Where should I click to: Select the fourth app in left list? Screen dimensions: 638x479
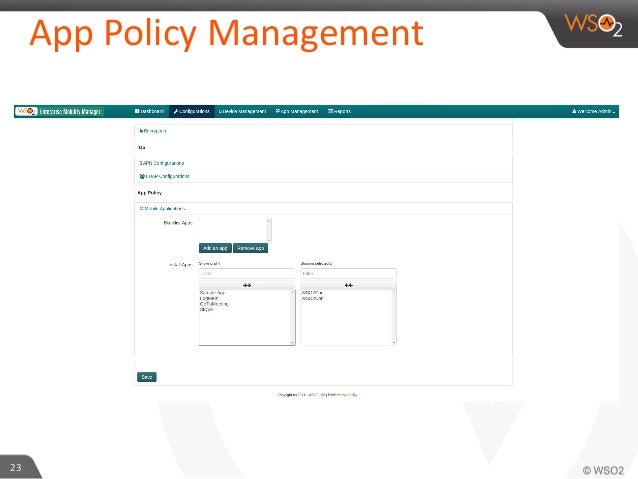[x=206, y=310]
